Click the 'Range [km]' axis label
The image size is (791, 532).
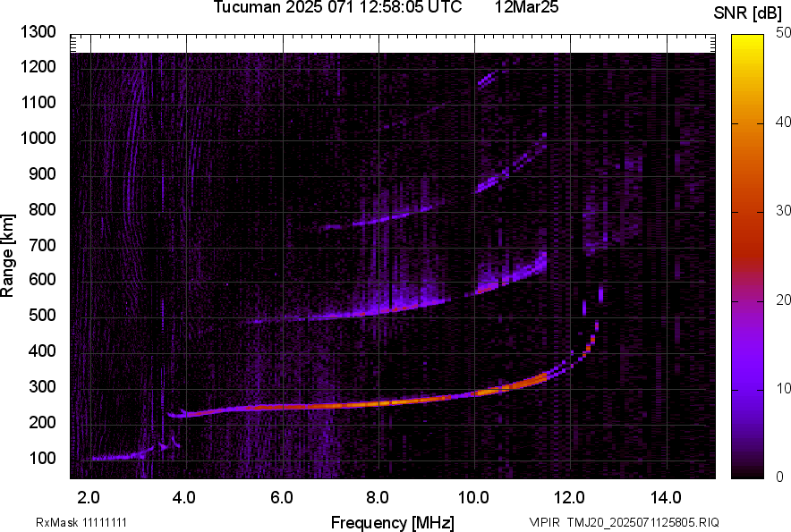7,256
